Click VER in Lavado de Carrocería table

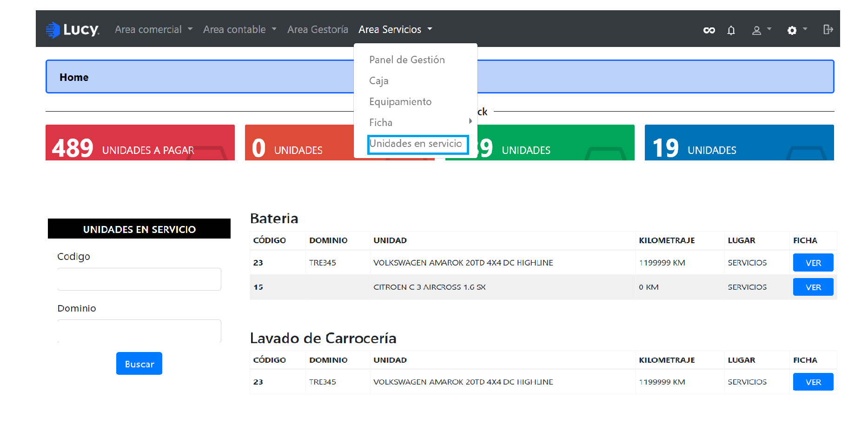coord(813,382)
